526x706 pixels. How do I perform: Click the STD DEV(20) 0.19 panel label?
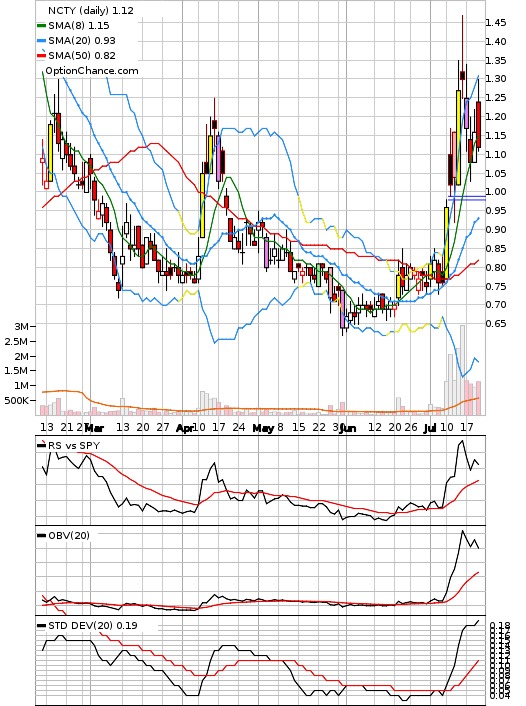coord(93,625)
